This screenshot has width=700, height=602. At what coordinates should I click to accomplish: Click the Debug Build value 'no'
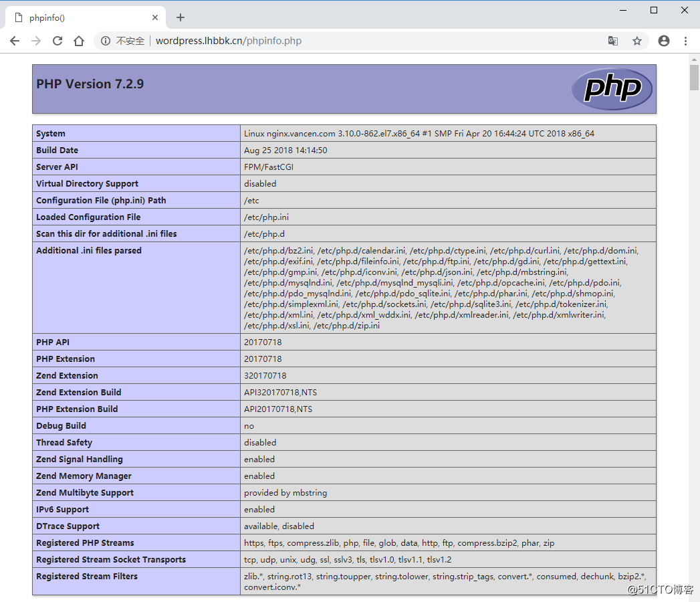pos(249,426)
